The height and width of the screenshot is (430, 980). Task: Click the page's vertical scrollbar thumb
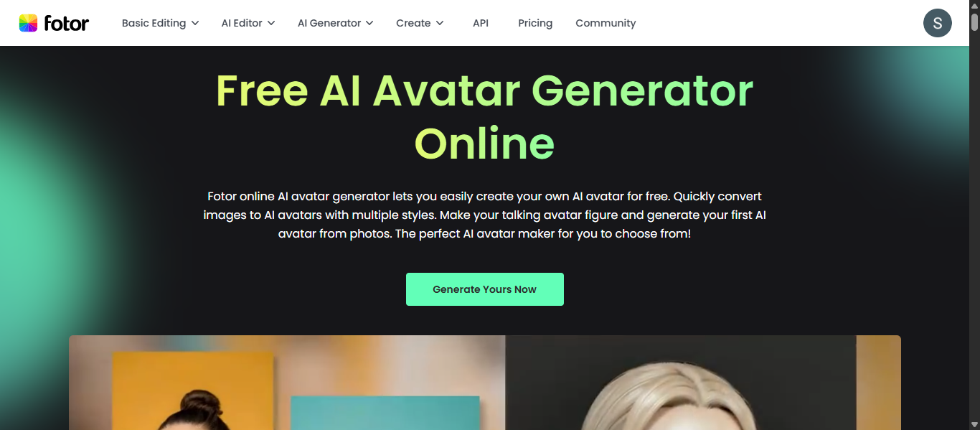pos(974,22)
